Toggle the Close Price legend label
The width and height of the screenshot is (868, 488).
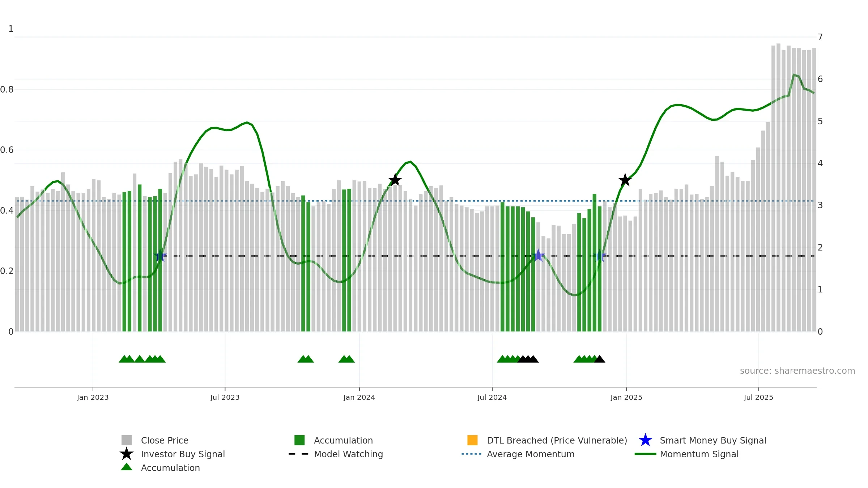click(165, 440)
